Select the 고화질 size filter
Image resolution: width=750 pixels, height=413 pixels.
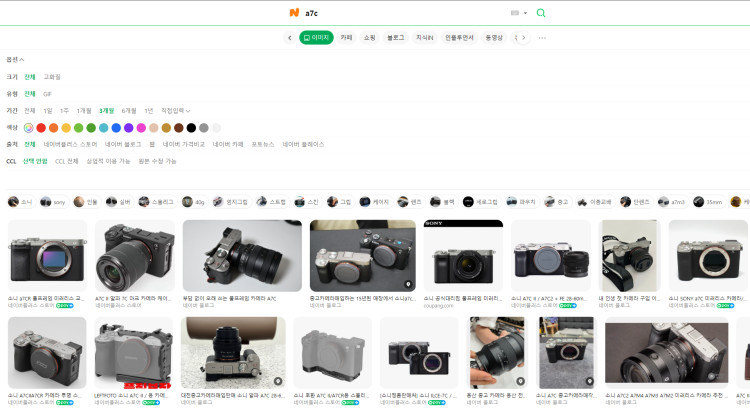coord(52,76)
